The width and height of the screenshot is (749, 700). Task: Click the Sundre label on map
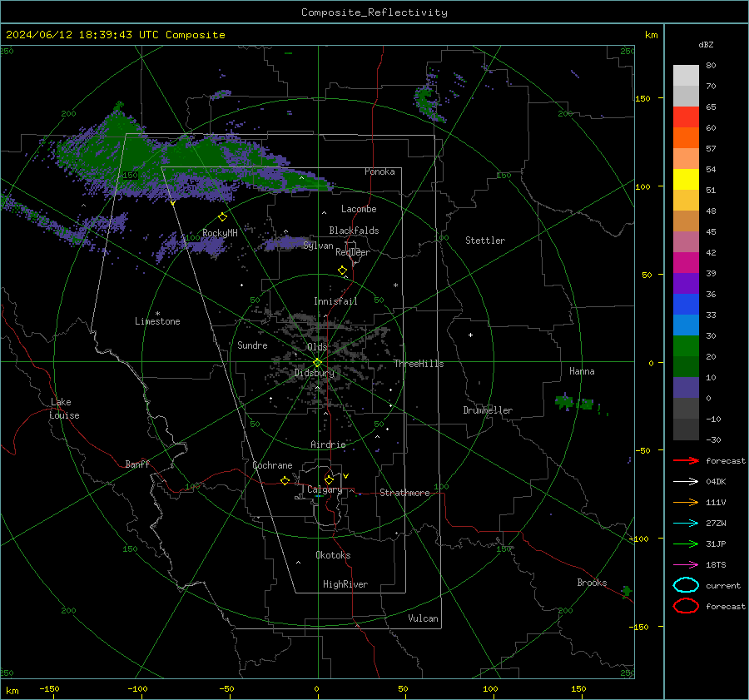(x=252, y=345)
